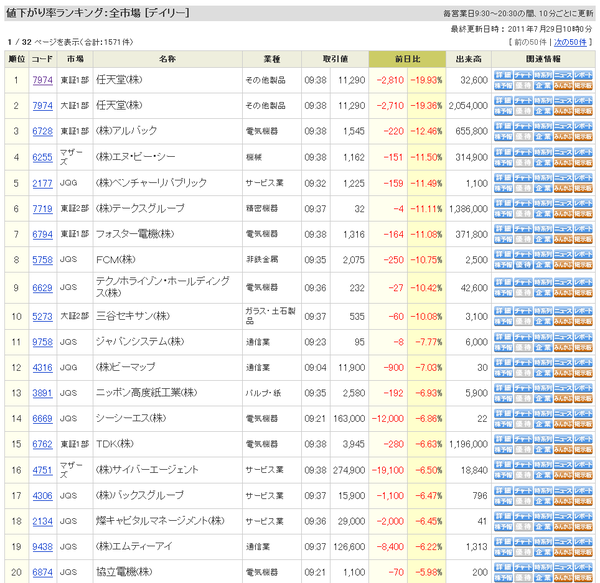The width and height of the screenshot is (600, 583).
Task: Open ニュース button for エヌ・ピー・シー row
Action: coord(563,152)
